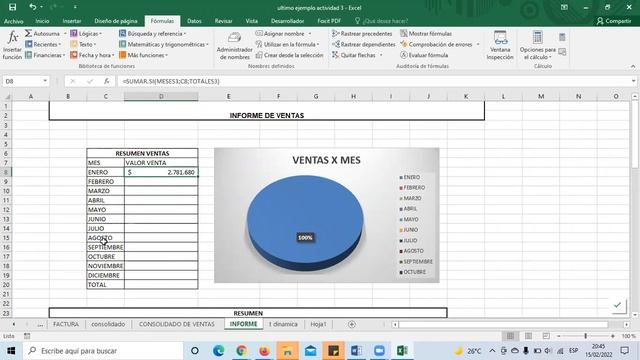The image size is (640, 360).
Task: Open Recientes functions list
Action: [43, 44]
